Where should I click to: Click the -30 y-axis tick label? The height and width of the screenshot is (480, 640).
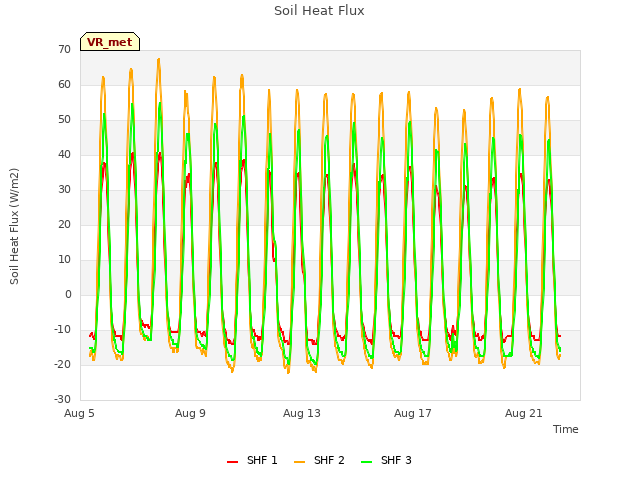tap(62, 400)
